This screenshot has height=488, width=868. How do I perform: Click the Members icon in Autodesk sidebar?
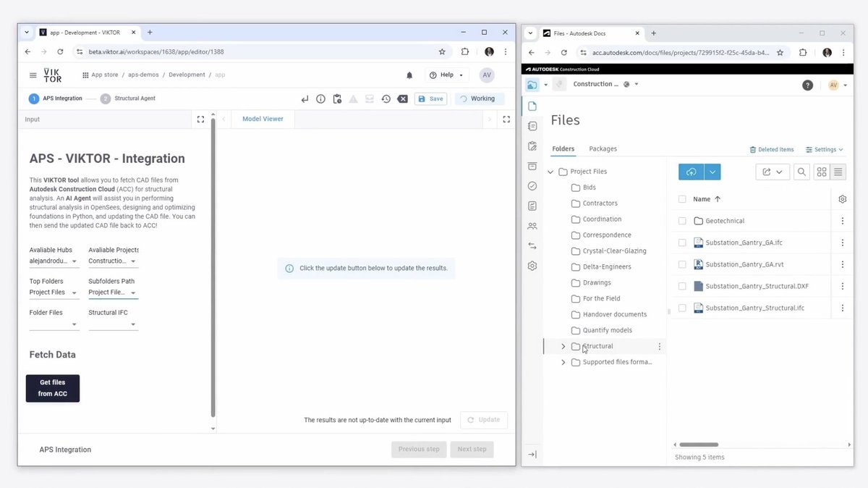click(532, 226)
